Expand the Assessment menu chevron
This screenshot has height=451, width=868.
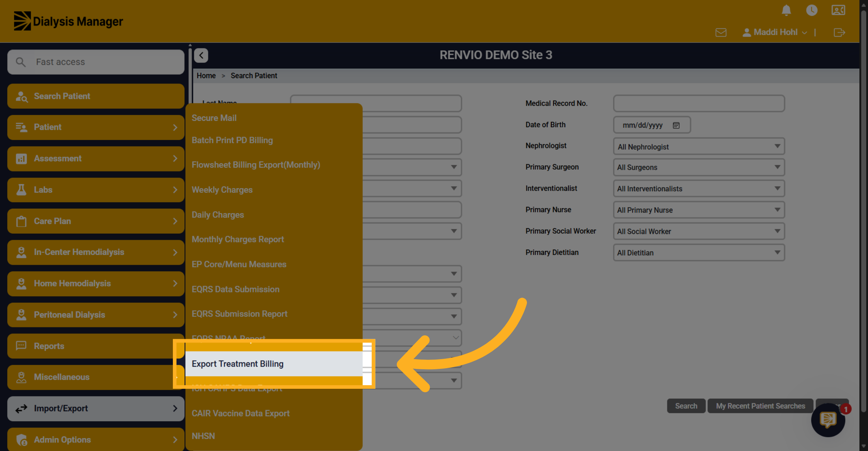coord(175,158)
